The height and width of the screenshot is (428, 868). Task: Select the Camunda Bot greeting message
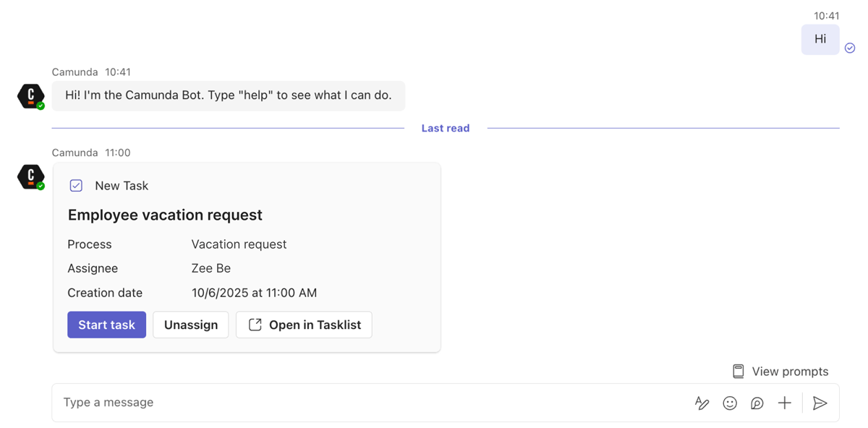(x=229, y=95)
